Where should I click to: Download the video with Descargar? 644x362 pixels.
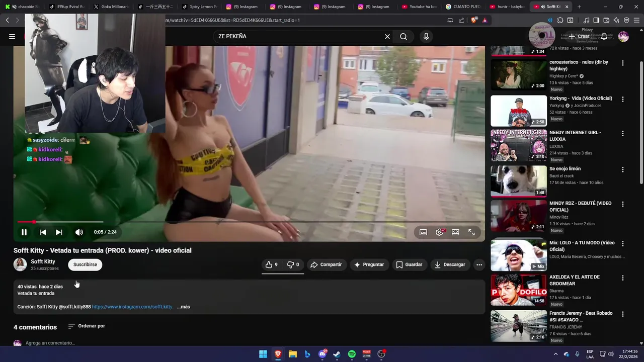[450, 264]
